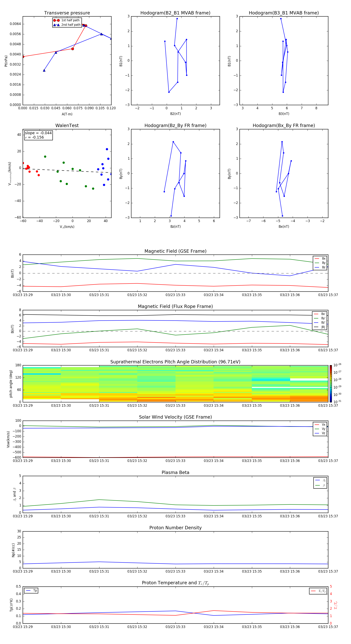The height and width of the screenshot is (644, 351).
Task: Click the 'Vx' legend entry in velocity panel
Action: (320, 424)
